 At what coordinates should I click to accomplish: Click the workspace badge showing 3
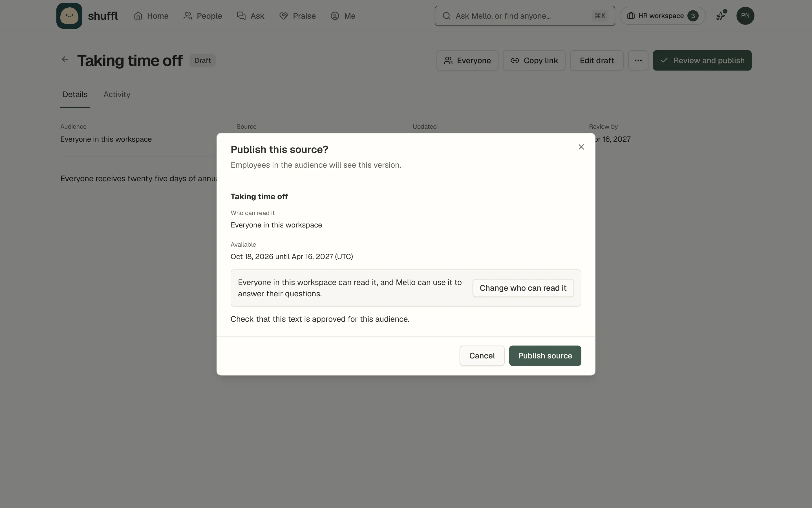pos(692,16)
